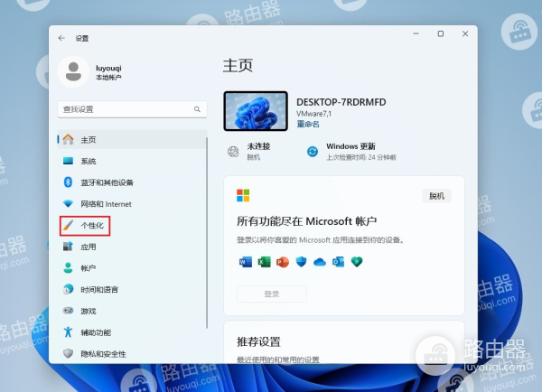Click the globe icon beside 未连接

pyautogui.click(x=233, y=152)
